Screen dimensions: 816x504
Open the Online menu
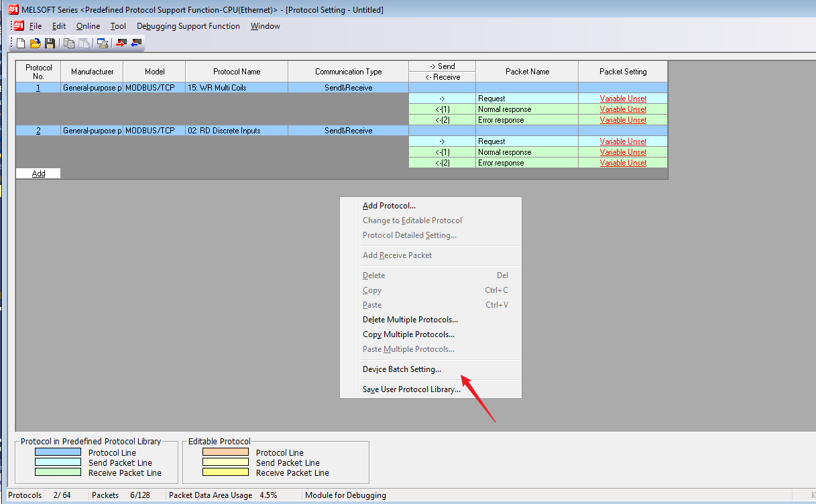[88, 26]
